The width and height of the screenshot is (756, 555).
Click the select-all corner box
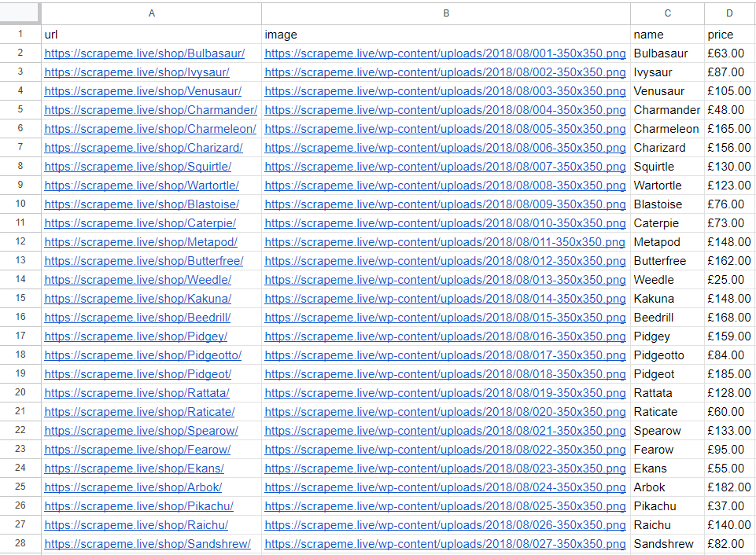[20, 13]
